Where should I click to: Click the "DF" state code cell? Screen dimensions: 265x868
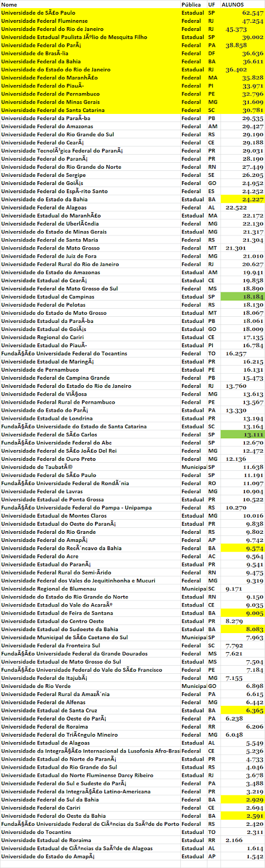[x=211, y=53]
